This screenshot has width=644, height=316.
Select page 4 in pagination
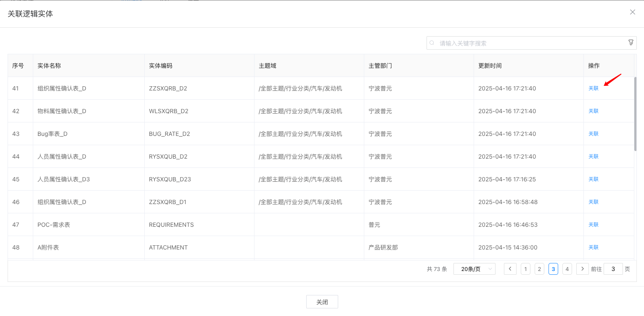[567, 269]
